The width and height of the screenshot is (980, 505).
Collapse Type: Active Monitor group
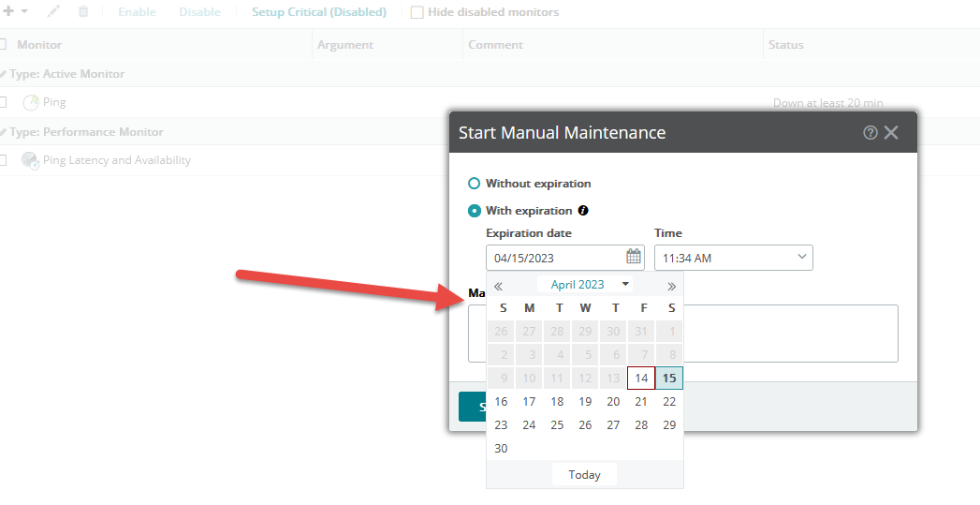(x=3, y=74)
